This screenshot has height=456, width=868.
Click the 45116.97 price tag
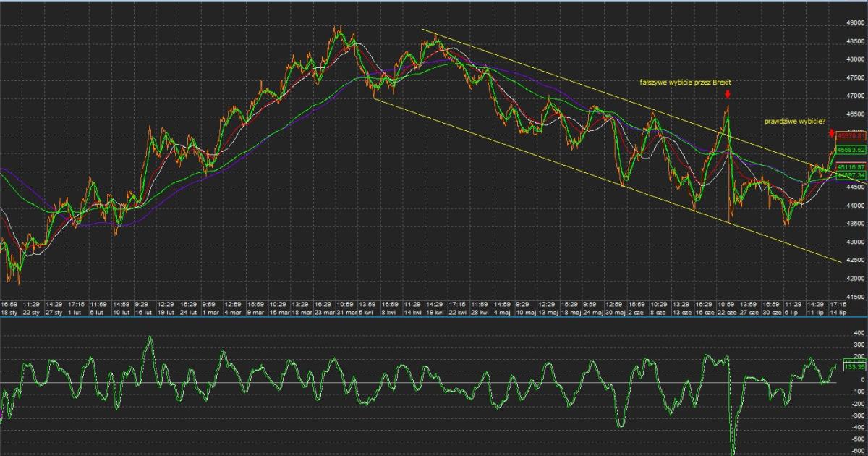851,167
